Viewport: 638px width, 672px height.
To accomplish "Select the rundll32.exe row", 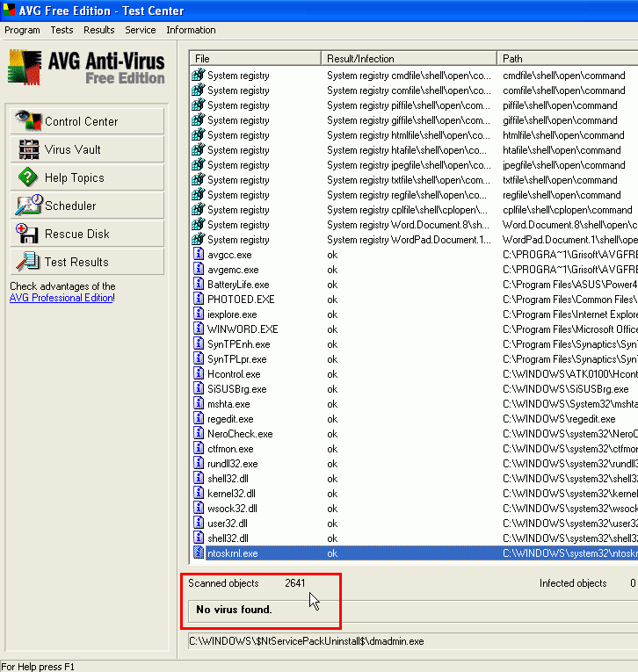I will (413, 463).
